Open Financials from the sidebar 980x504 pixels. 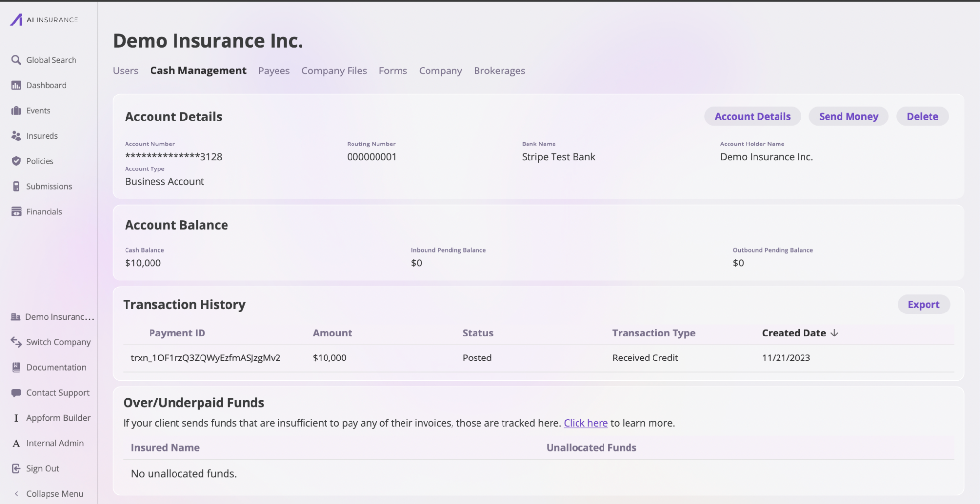pyautogui.click(x=44, y=212)
